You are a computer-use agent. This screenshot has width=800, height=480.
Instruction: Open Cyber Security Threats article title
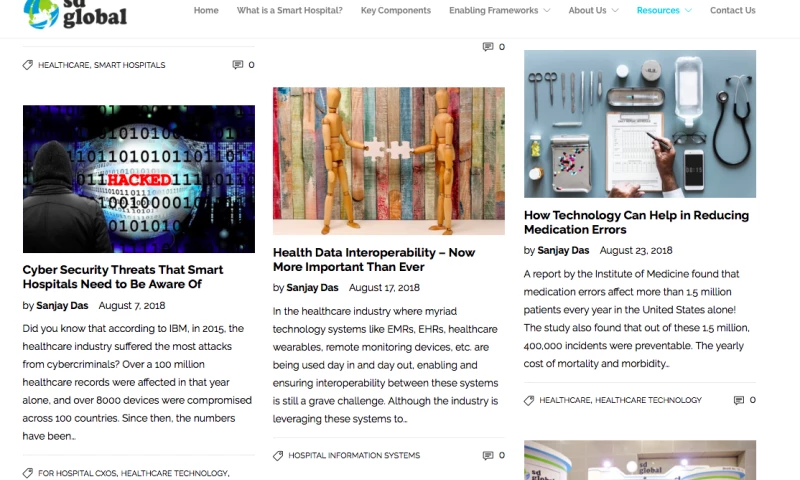click(x=123, y=277)
